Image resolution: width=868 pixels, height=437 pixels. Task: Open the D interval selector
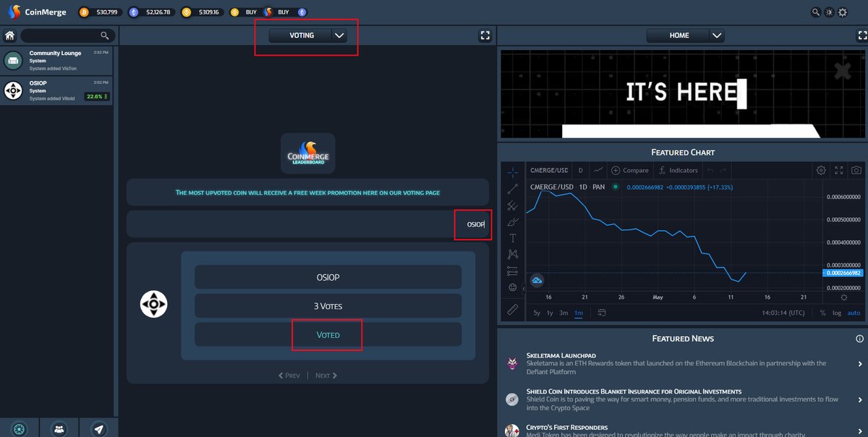(580, 170)
